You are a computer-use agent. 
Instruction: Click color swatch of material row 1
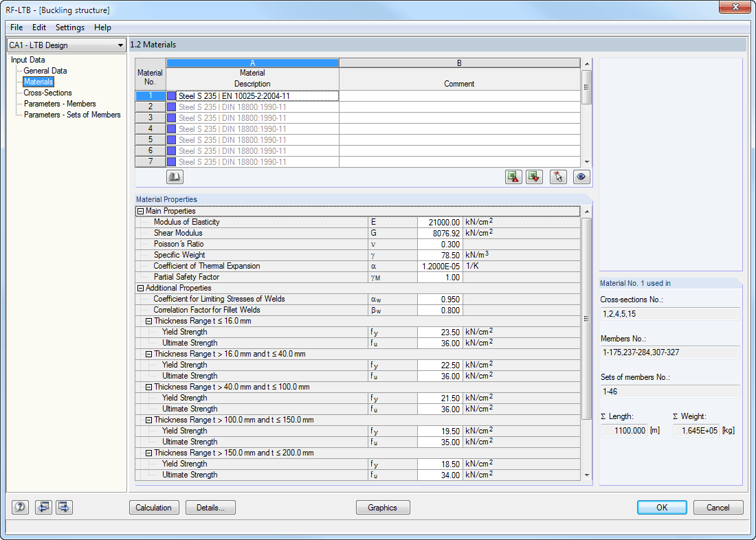coord(172,96)
